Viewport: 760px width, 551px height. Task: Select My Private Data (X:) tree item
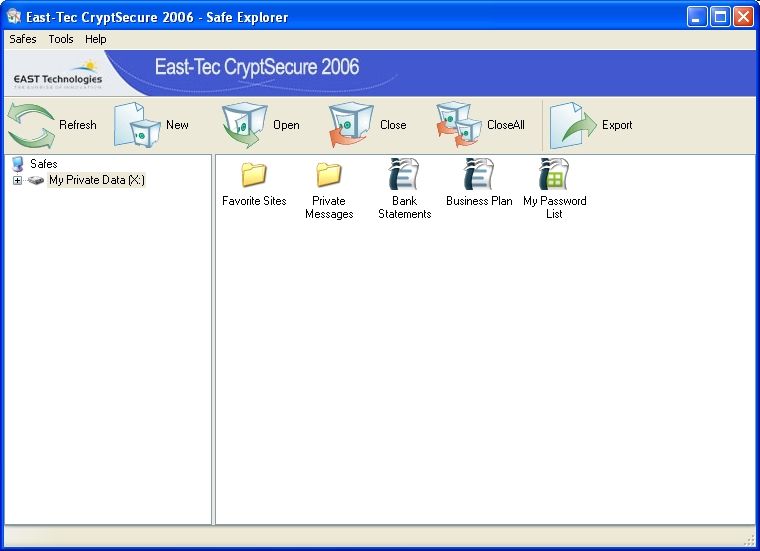97,180
